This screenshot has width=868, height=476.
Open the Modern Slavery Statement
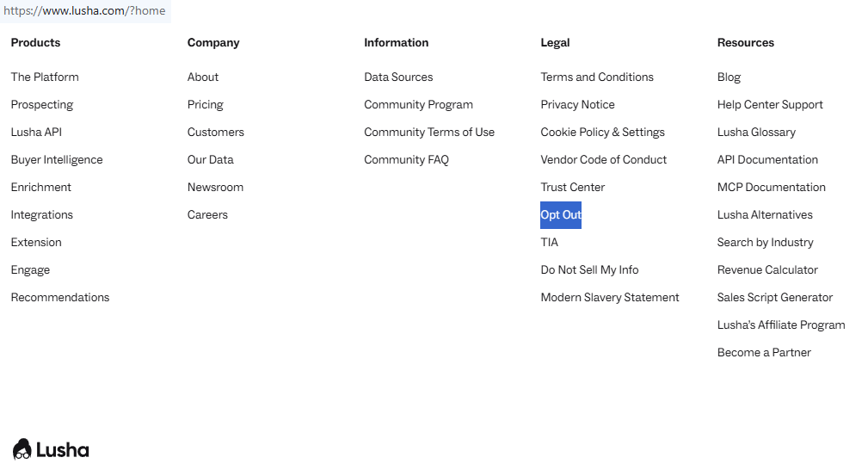610,298
